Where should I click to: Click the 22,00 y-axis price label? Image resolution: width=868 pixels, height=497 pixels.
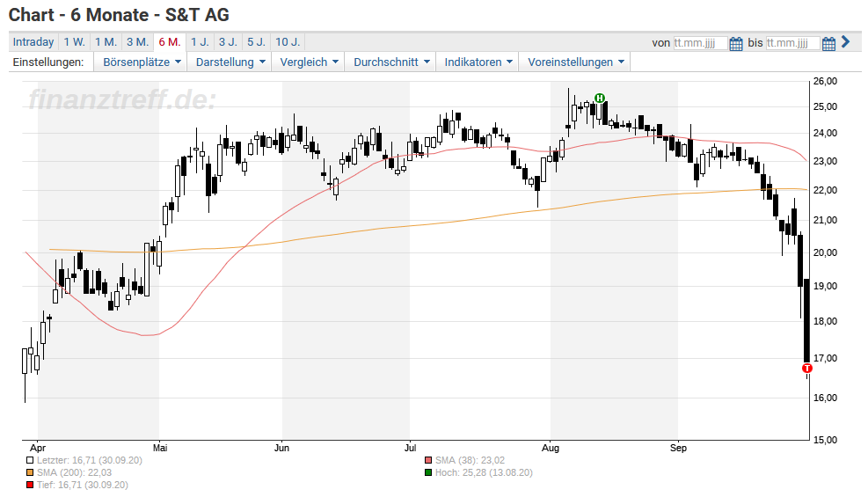click(x=825, y=190)
